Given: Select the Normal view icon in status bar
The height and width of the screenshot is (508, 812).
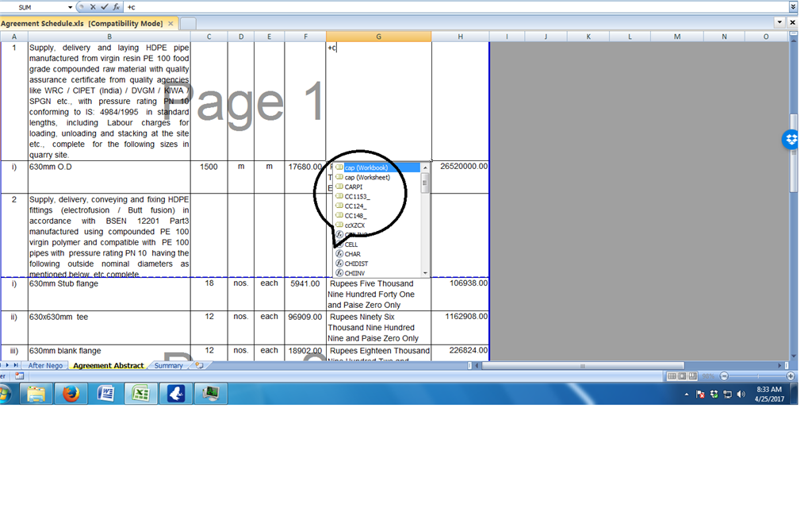Looking at the screenshot, I should click(x=672, y=375).
